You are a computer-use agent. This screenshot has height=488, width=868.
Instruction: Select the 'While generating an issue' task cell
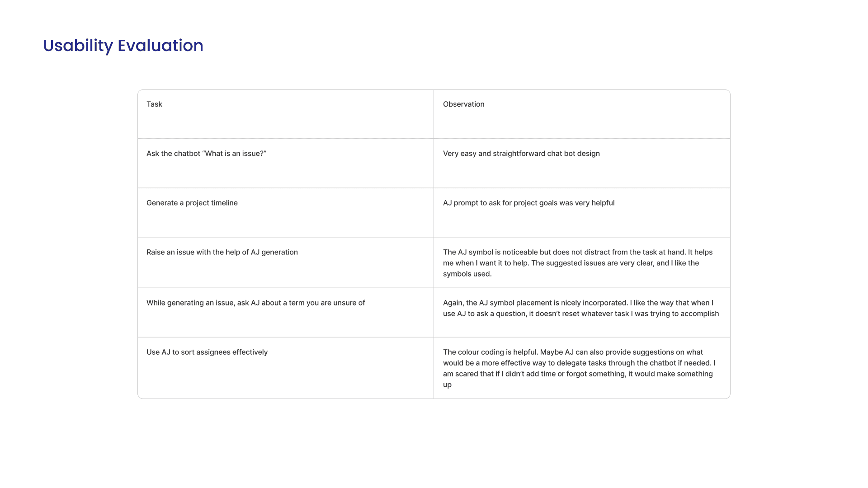coord(286,313)
